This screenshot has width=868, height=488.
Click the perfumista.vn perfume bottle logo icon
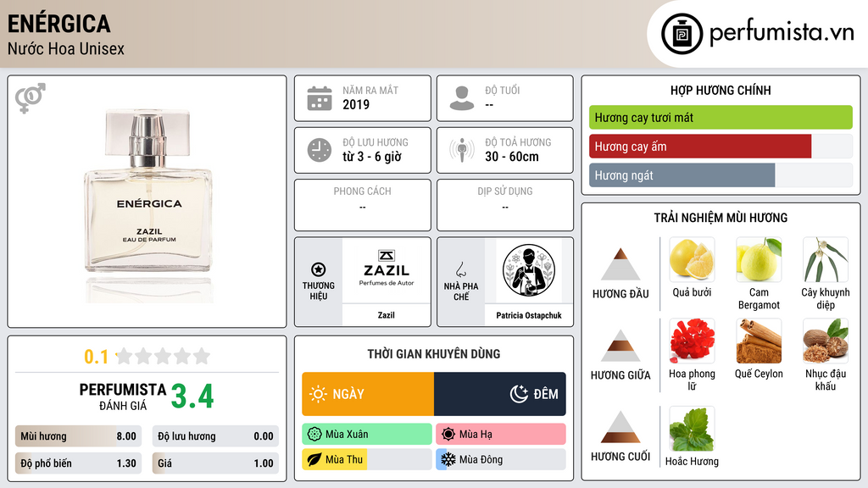(x=682, y=34)
